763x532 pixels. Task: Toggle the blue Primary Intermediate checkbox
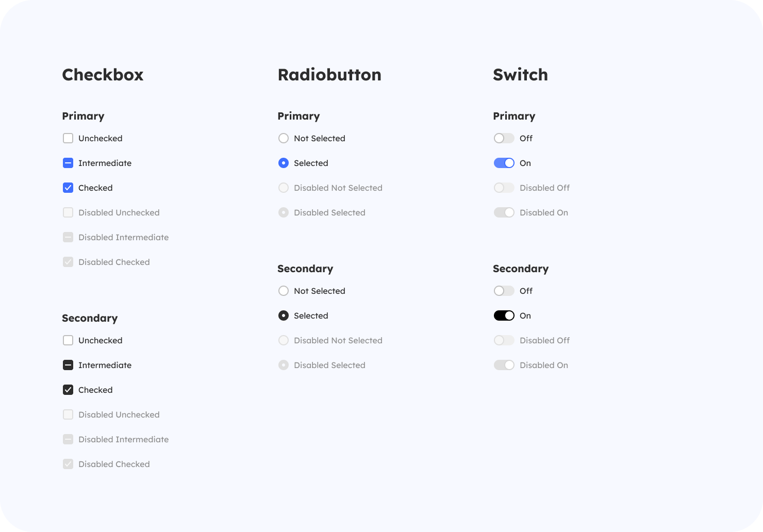pos(68,163)
